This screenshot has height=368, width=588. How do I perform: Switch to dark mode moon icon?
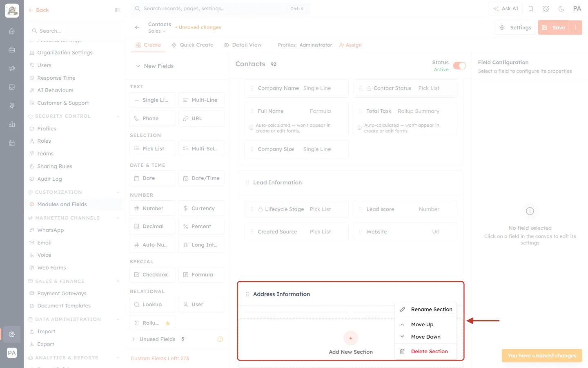(x=561, y=9)
